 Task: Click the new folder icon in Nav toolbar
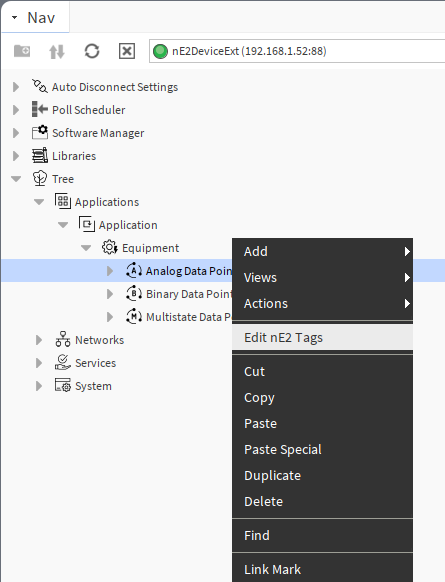pyautogui.click(x=22, y=51)
